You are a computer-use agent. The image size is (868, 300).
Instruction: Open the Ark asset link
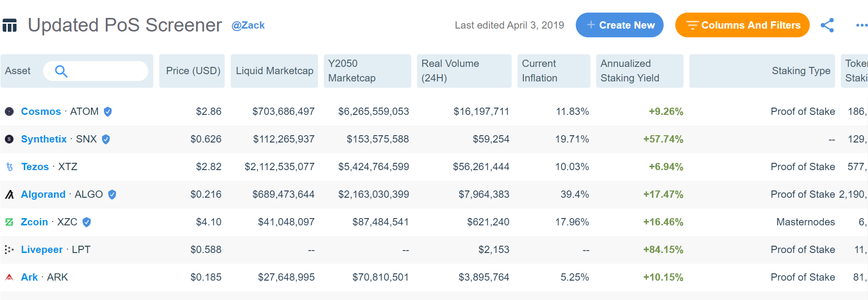pos(29,277)
